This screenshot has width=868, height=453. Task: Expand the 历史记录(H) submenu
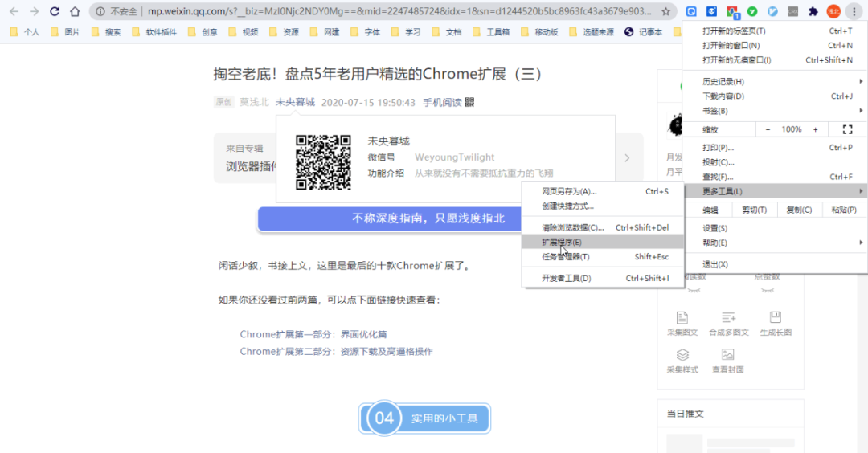[775, 81]
